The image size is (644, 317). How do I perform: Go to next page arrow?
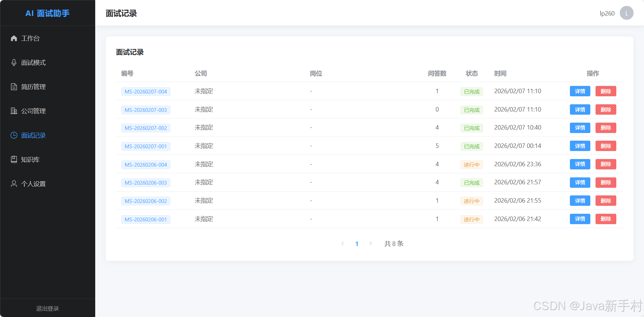[370, 244]
